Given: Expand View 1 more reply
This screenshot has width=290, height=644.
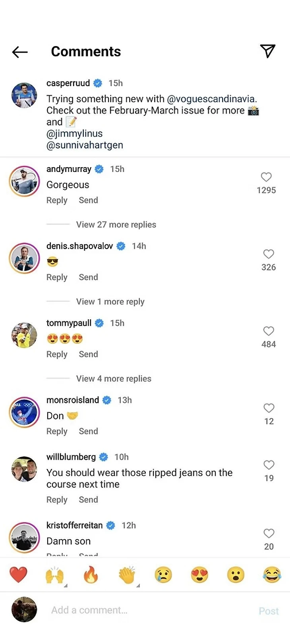Looking at the screenshot, I should pos(110,302).
